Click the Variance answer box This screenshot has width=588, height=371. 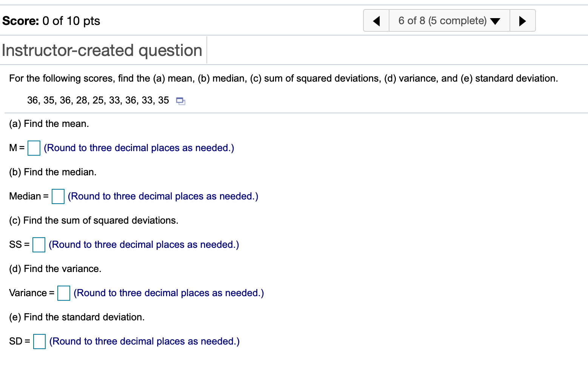(x=64, y=293)
